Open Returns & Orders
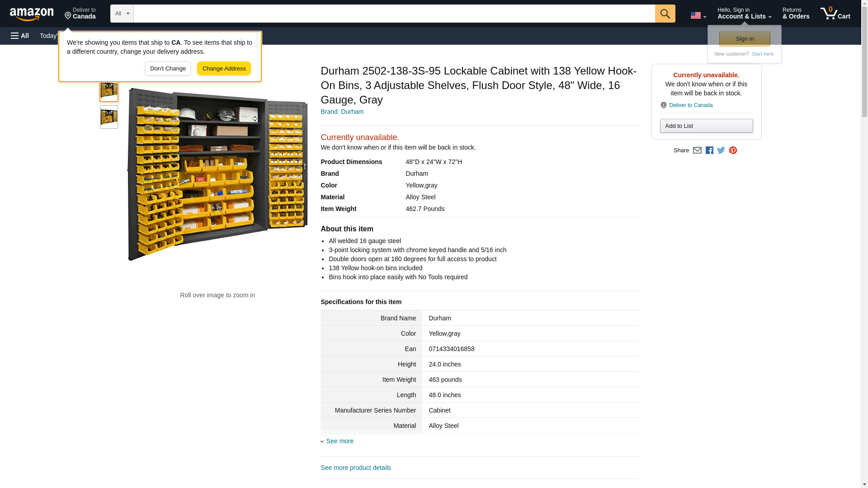This screenshot has height=488, width=868. [x=796, y=14]
